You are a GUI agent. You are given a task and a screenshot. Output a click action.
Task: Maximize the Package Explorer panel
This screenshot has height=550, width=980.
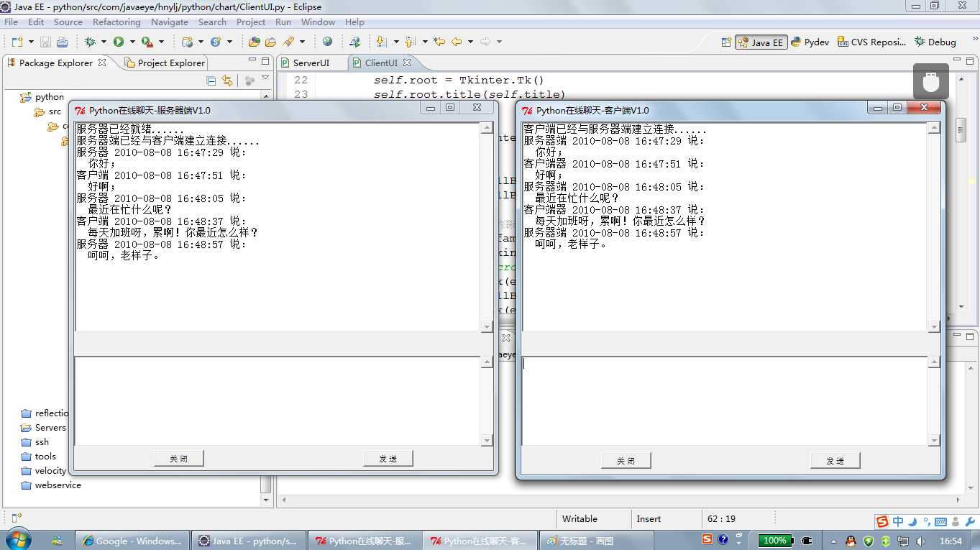[265, 61]
